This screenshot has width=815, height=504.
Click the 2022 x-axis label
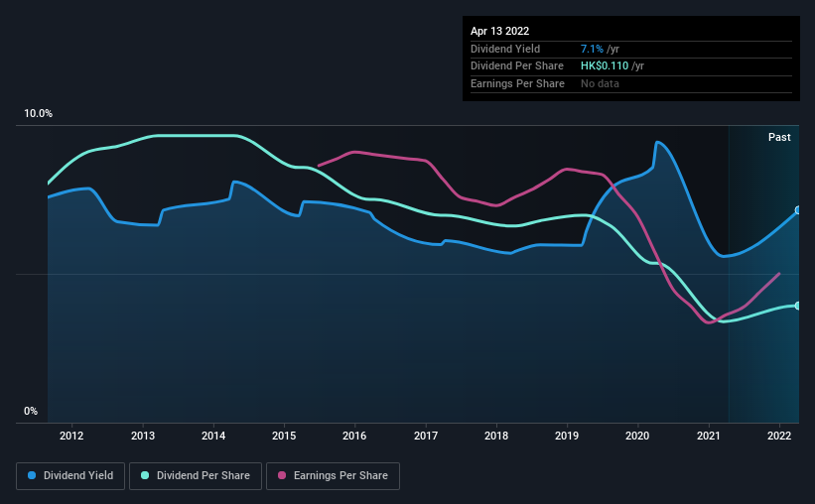[779, 436]
